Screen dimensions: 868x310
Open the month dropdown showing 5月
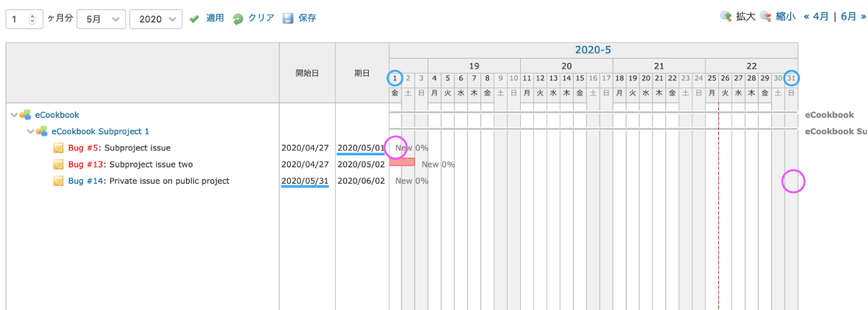[101, 20]
